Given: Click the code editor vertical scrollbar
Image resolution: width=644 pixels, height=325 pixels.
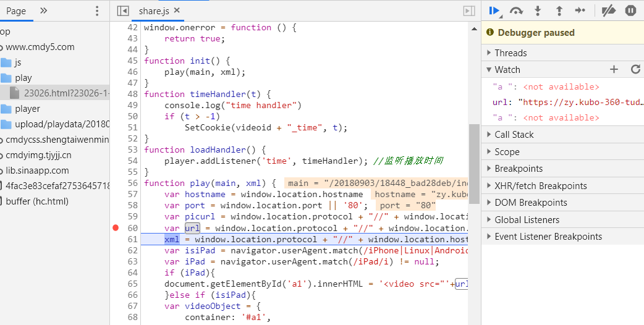Looking at the screenshot, I should point(473,163).
